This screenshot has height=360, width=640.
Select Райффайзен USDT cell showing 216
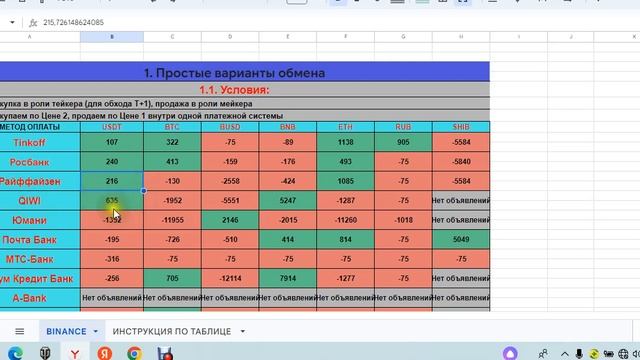click(x=112, y=181)
